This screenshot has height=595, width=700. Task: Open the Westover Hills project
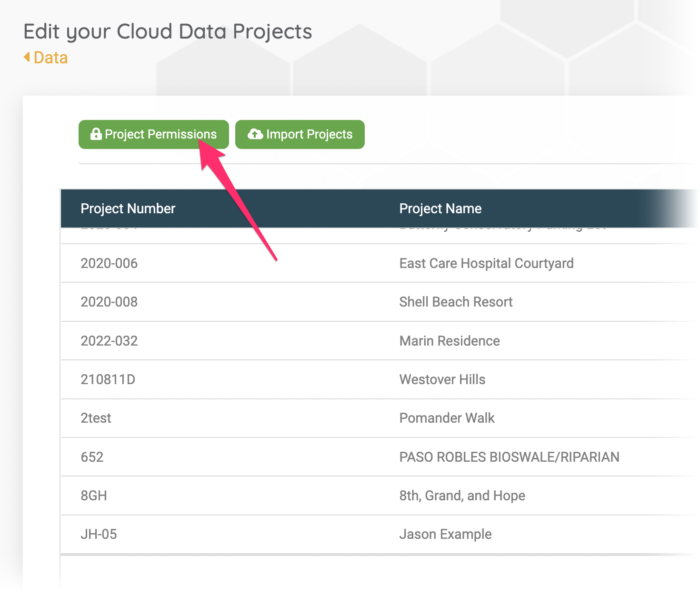(442, 379)
